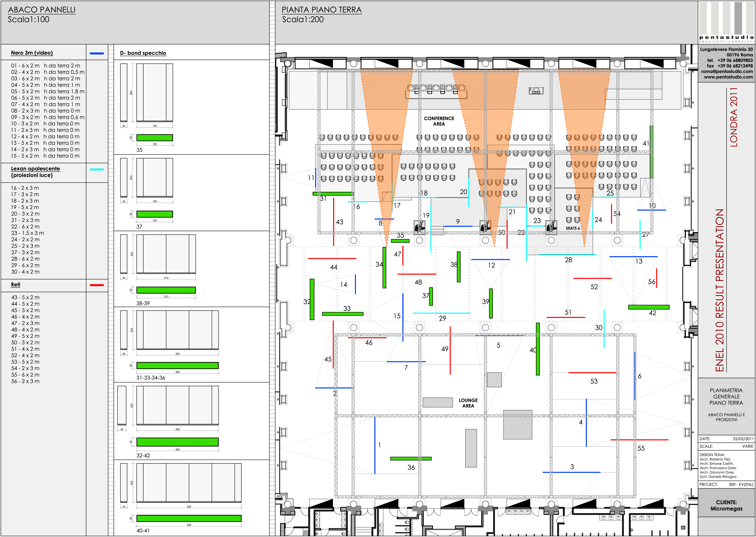The height and width of the screenshot is (537, 756).
Task: Click row '05 - 5 x 2 m h da terra 1.8 m'
Action: click(x=48, y=92)
